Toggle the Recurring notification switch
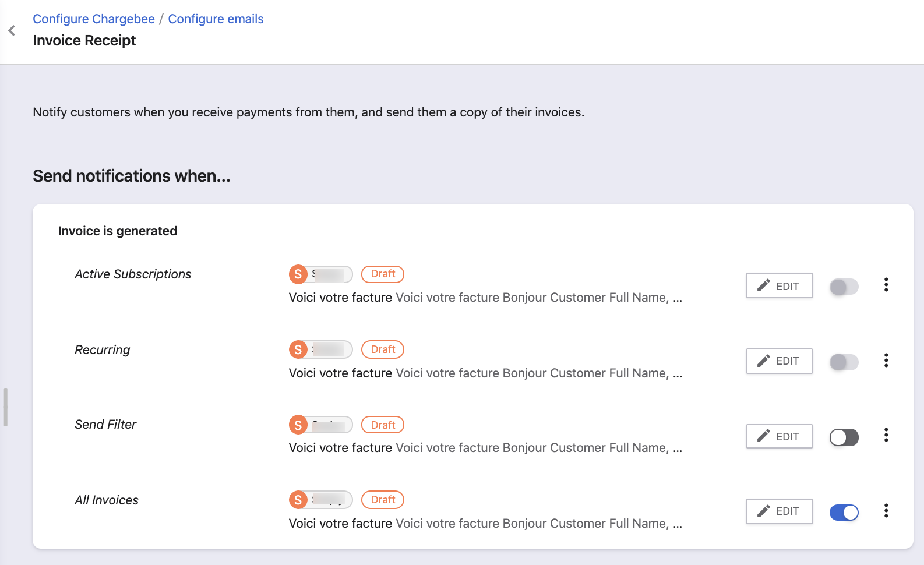This screenshot has height=565, width=924. coord(844,362)
